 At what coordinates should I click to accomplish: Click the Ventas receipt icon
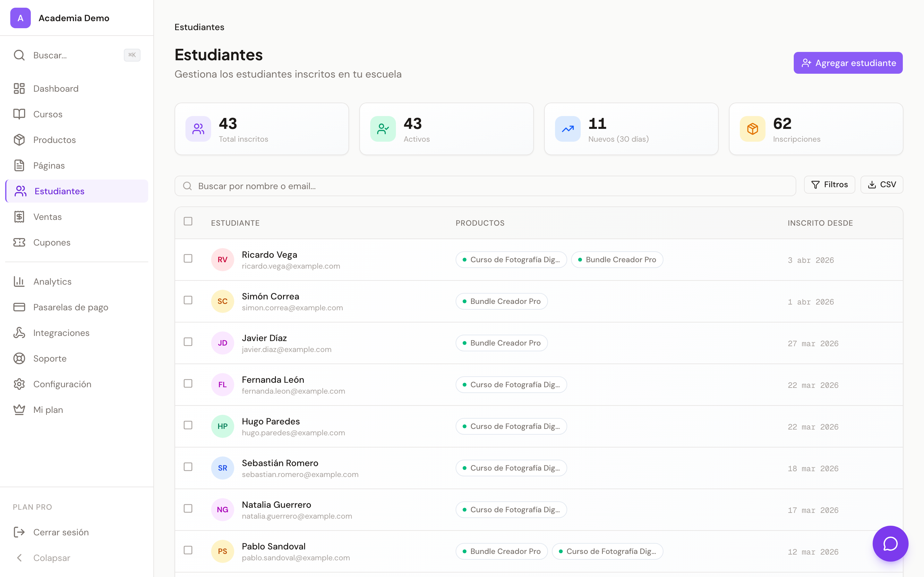[x=19, y=217]
